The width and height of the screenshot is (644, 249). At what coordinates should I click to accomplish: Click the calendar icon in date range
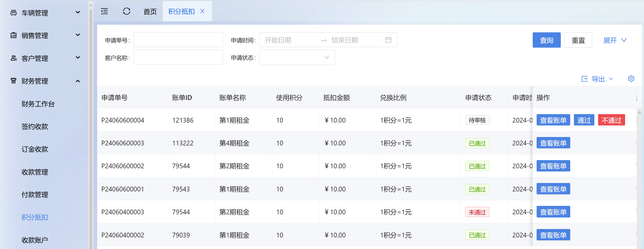[388, 40]
